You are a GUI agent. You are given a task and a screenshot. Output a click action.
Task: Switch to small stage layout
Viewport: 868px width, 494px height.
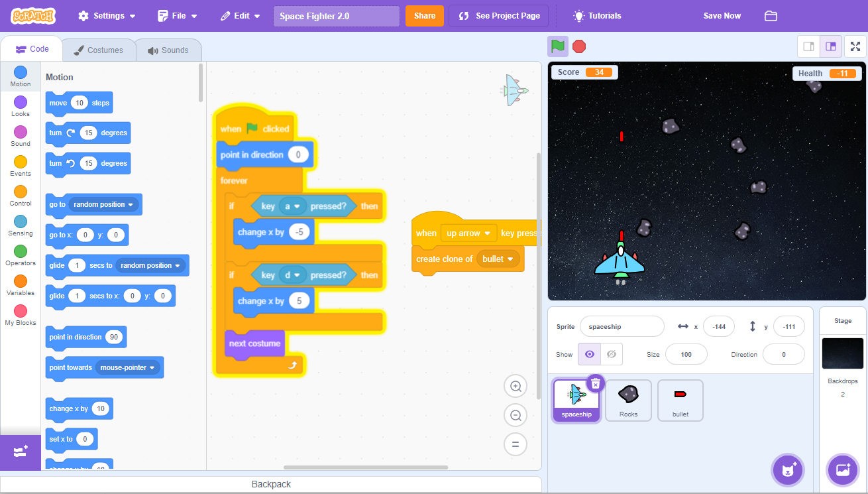808,46
